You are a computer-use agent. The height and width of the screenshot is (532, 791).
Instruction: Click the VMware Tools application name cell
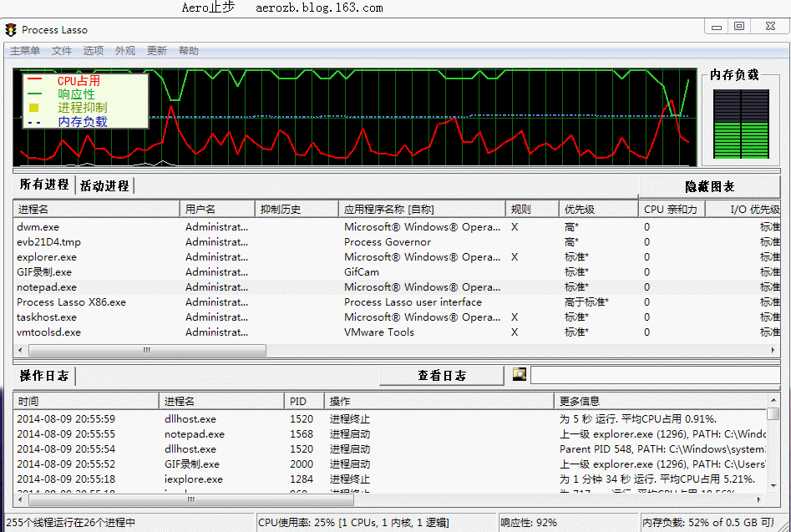[x=379, y=332]
